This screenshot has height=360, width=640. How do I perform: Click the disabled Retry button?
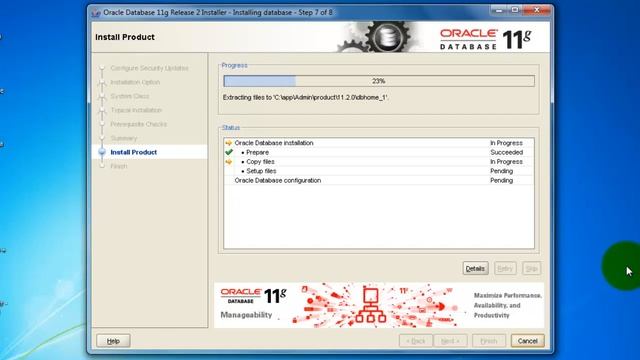(505, 268)
